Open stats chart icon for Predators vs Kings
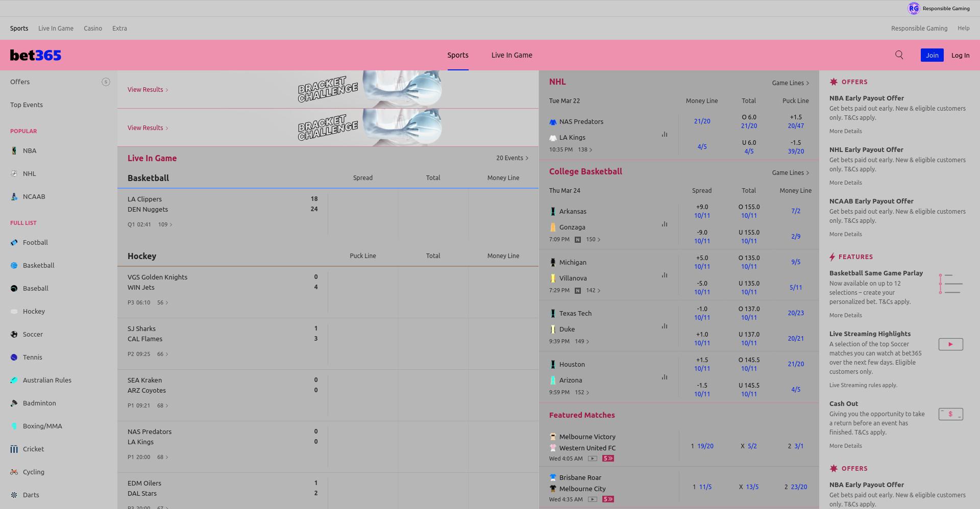This screenshot has height=509, width=980. coord(665,134)
